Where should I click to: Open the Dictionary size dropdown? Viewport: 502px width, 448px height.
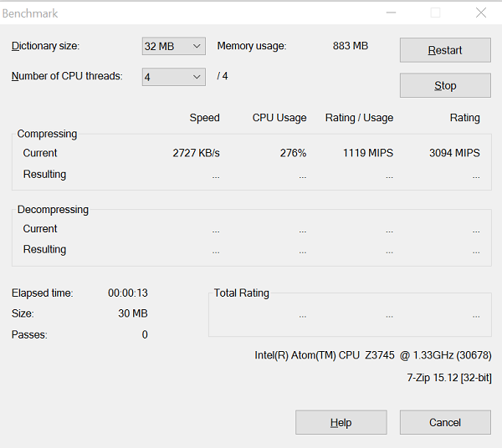[173, 46]
